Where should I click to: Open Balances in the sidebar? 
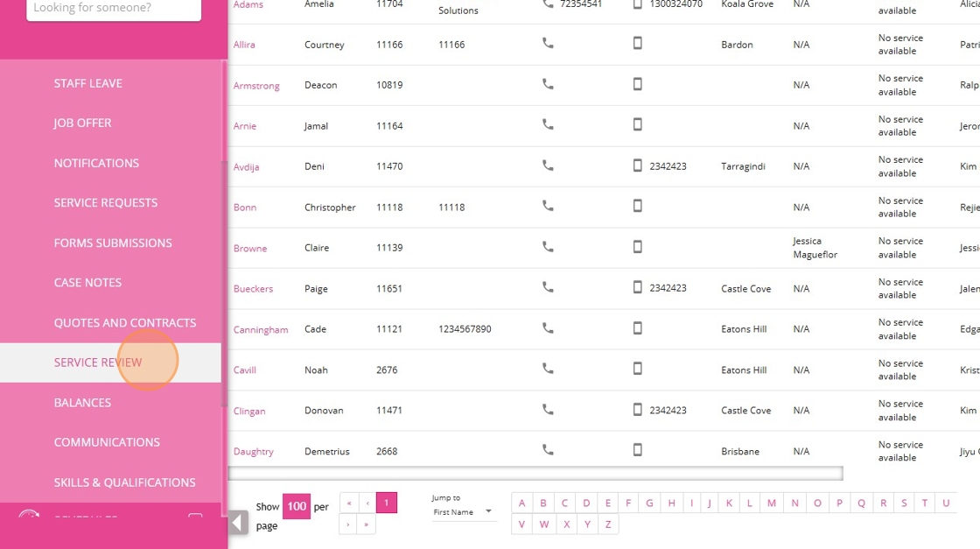coord(82,403)
